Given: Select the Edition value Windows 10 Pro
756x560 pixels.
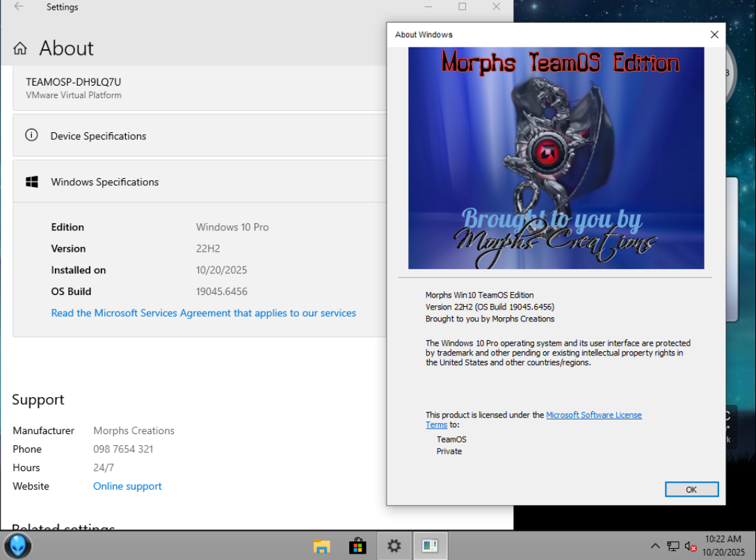Looking at the screenshot, I should 232,227.
